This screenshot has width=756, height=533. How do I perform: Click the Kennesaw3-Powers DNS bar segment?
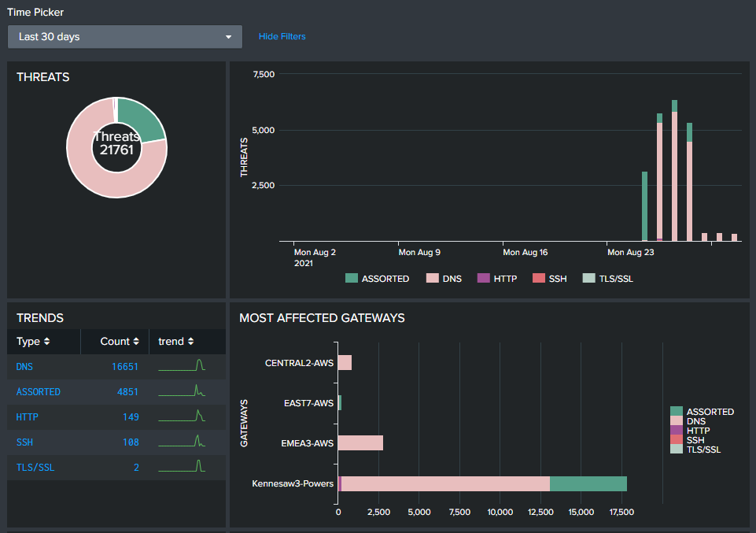(444, 483)
